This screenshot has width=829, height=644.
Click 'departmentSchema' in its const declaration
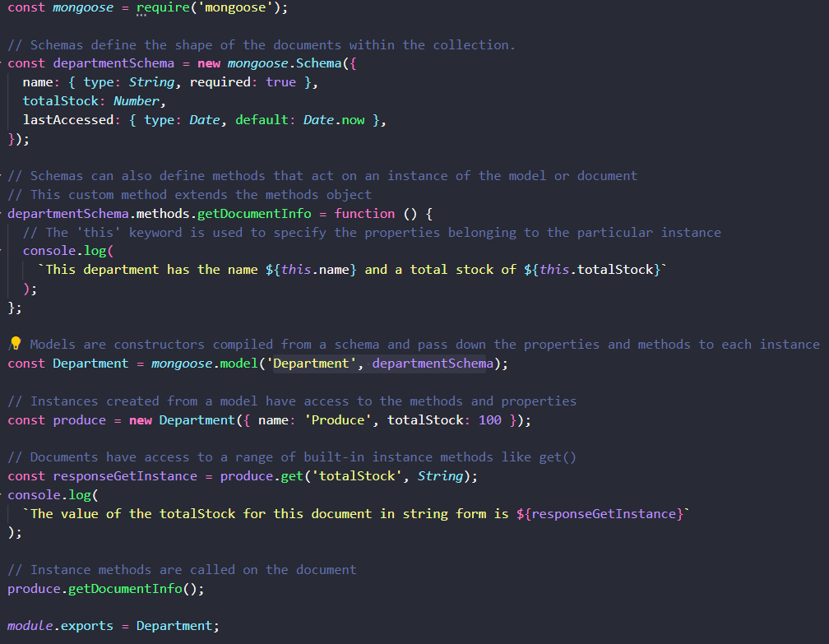(x=113, y=63)
